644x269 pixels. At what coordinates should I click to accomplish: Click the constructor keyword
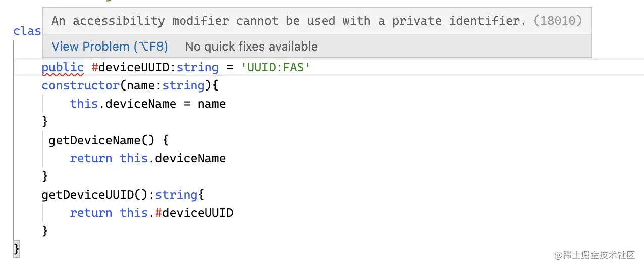click(80, 85)
